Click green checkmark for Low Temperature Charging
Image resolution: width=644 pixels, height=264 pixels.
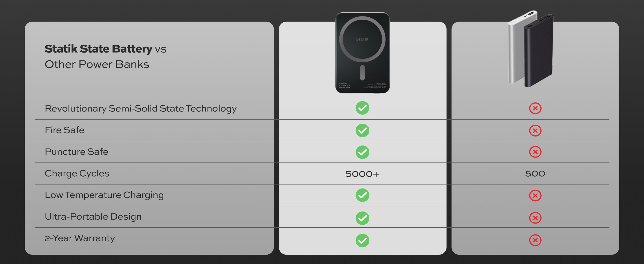tap(362, 195)
